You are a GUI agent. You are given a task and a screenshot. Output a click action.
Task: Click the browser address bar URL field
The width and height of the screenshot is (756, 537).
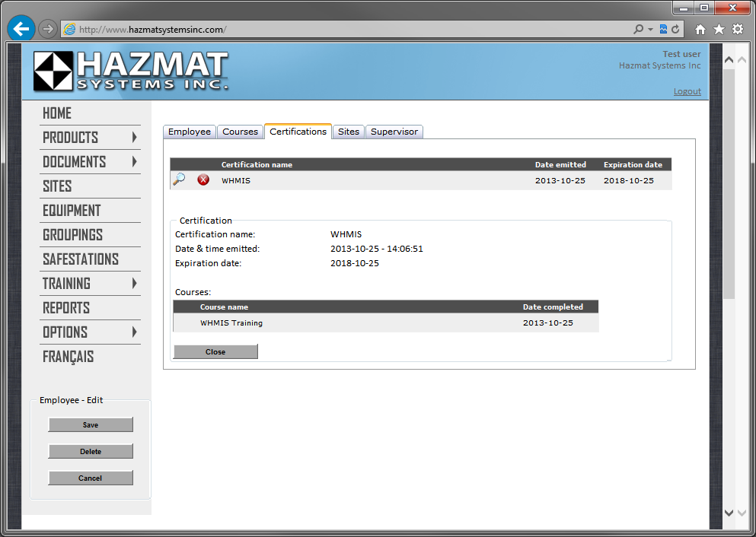point(343,30)
